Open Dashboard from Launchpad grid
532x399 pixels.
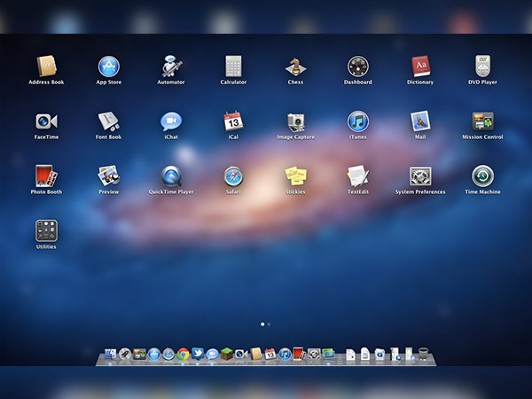click(x=358, y=66)
